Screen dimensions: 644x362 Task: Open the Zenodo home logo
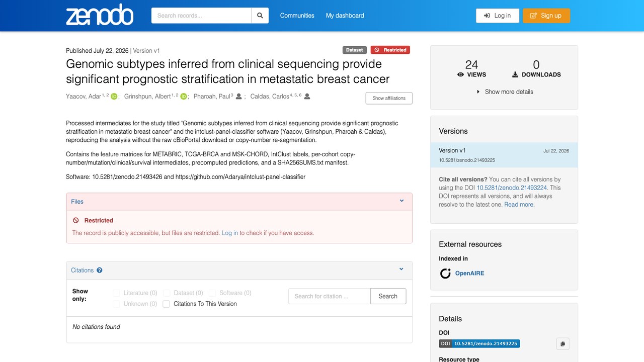click(x=100, y=16)
